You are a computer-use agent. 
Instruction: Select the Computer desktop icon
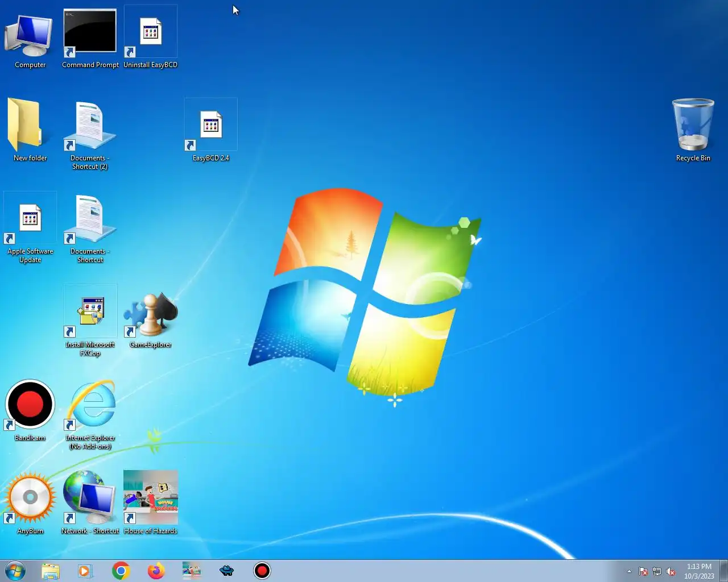30,39
